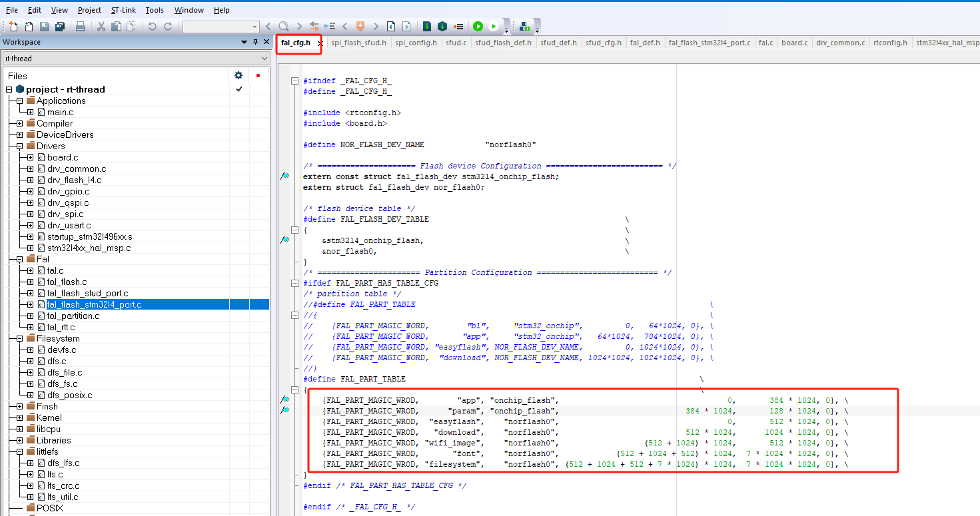
Task: Open the ST-Link menu
Action: (123, 10)
